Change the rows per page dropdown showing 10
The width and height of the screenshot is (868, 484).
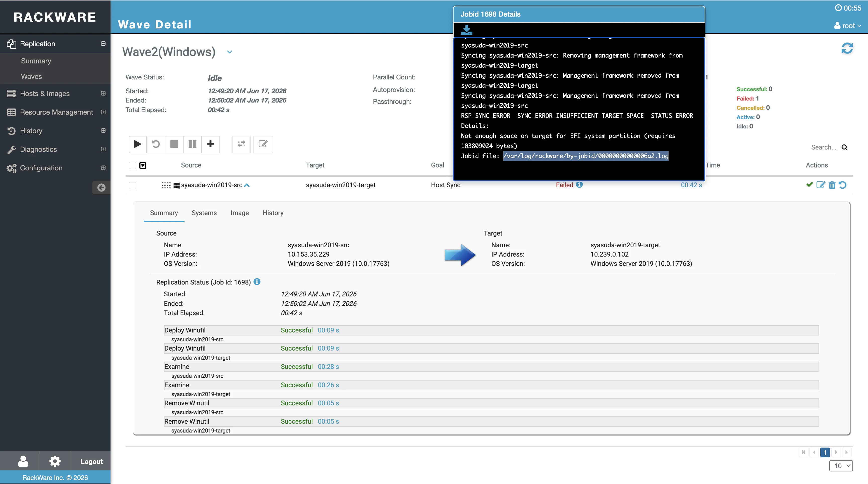tap(841, 466)
